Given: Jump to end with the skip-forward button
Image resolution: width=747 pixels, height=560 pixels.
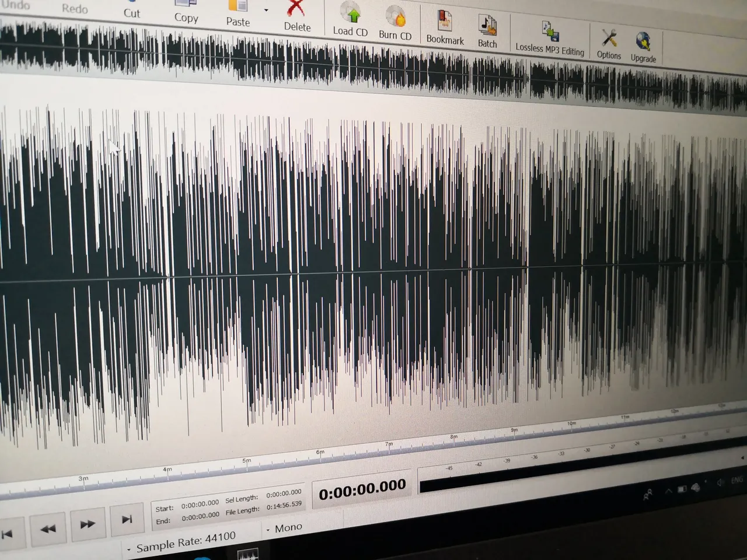Looking at the screenshot, I should tap(126, 519).
